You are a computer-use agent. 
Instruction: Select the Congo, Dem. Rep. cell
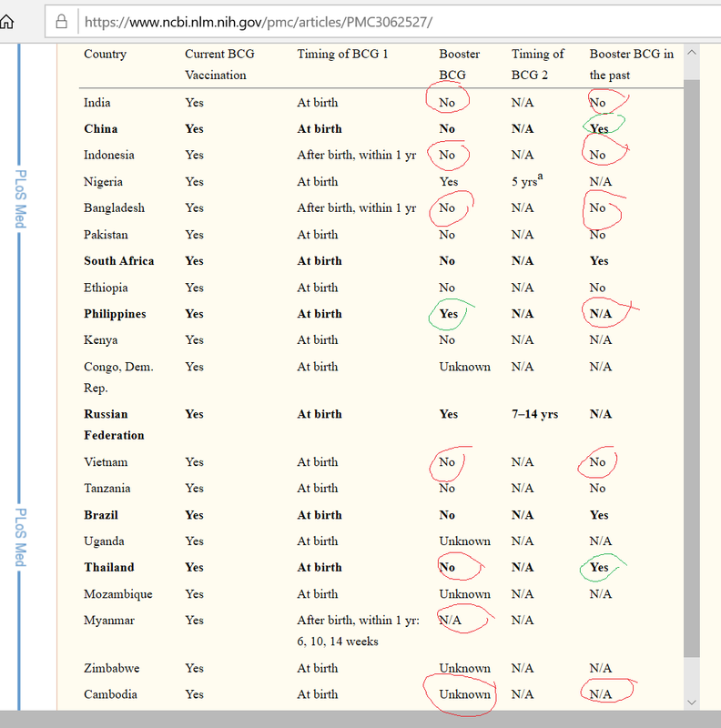pyautogui.click(x=118, y=377)
